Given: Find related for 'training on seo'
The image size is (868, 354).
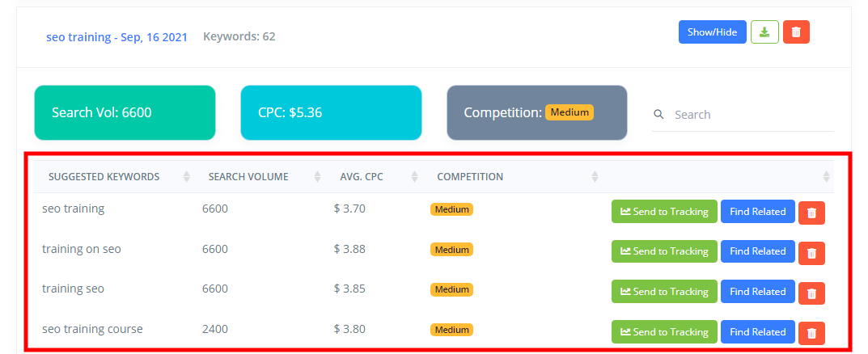Looking at the screenshot, I should pyautogui.click(x=758, y=251).
